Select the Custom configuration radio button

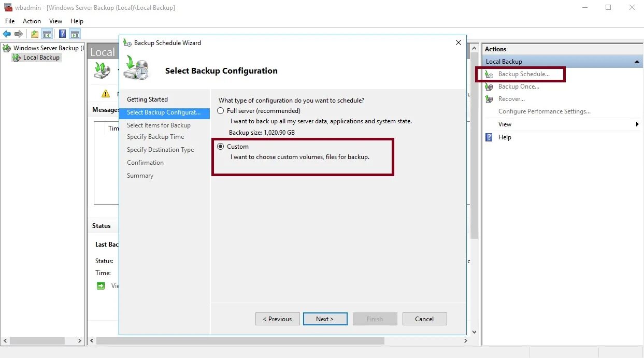[x=221, y=147]
